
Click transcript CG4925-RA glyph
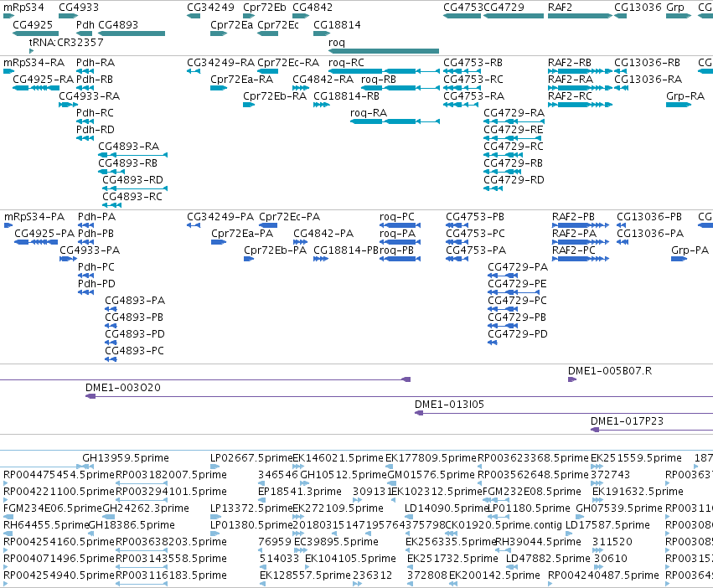pos(35,88)
